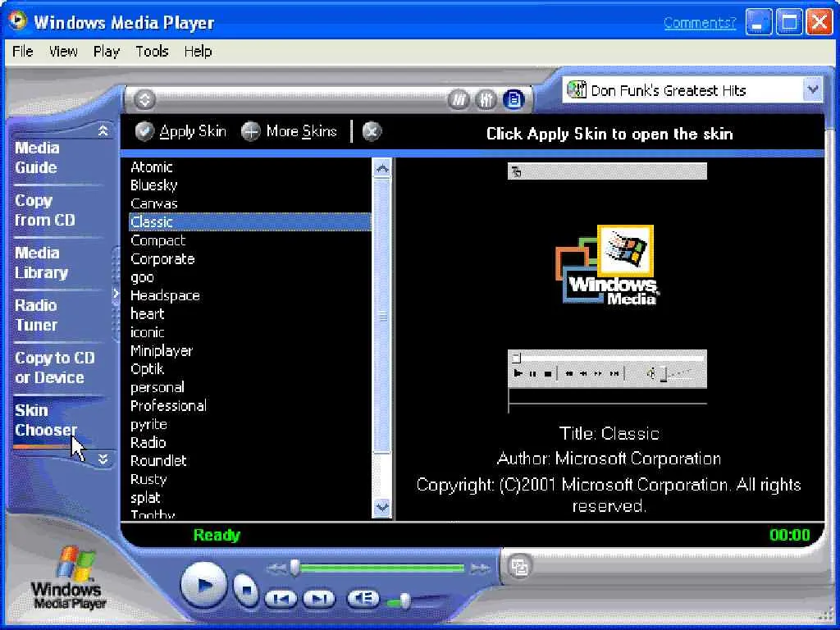Click the fast forward arrows icon
This screenshot has width=840, height=630.
479,568
